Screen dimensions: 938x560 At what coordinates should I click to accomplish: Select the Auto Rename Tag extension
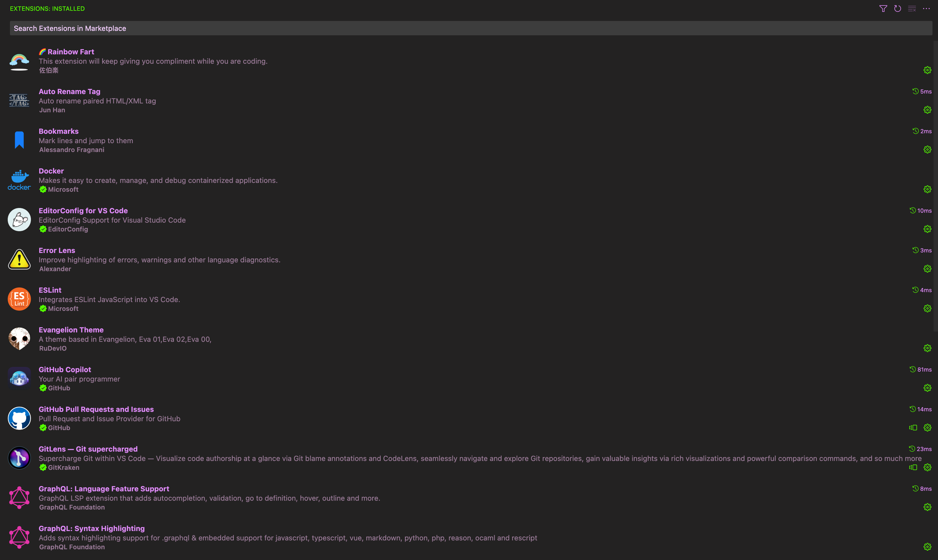point(70,92)
